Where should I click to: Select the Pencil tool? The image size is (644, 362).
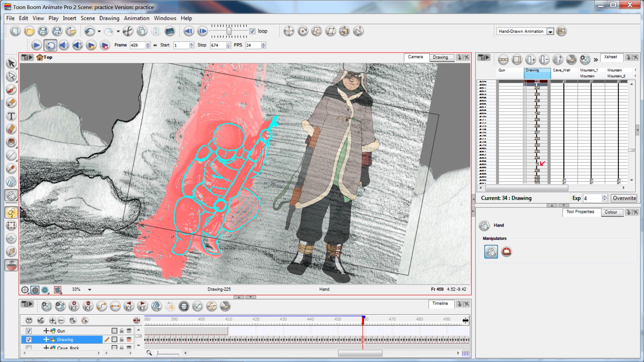pyautogui.click(x=11, y=103)
